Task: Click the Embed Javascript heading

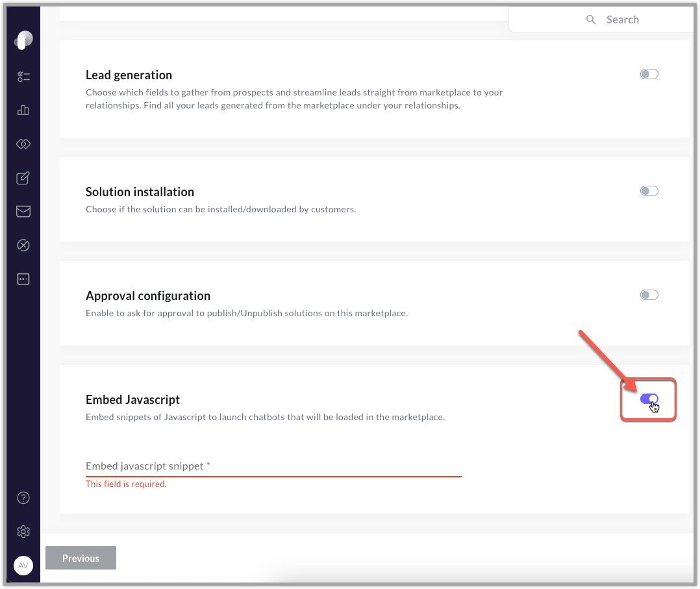Action: point(132,399)
